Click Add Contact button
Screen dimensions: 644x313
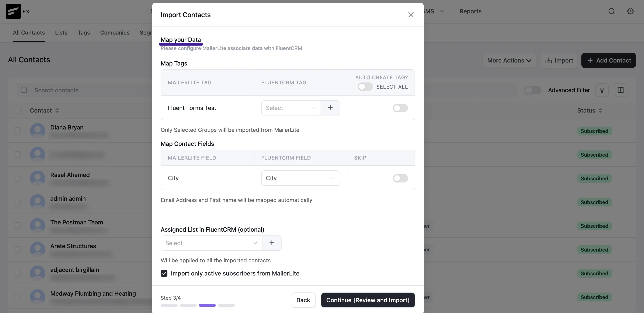click(609, 60)
